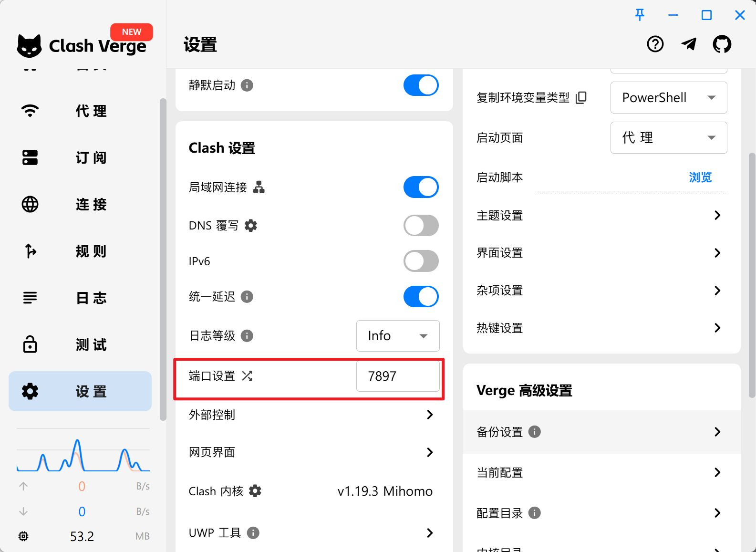Expand UWP 工具 entry

[314, 533]
